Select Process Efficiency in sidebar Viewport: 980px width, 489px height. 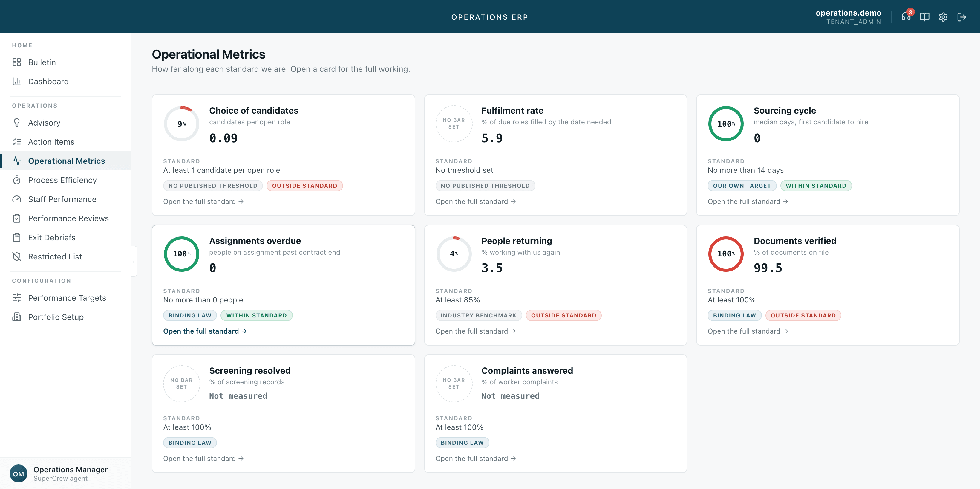[65, 180]
